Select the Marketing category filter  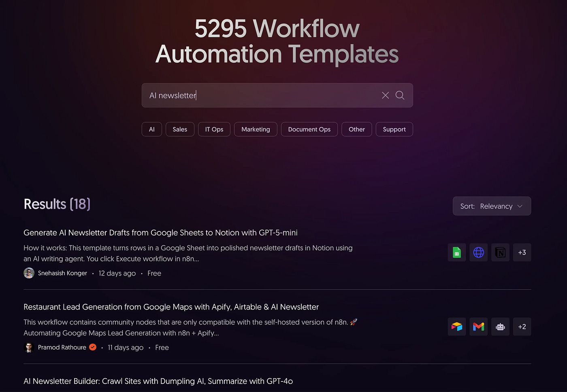(256, 129)
